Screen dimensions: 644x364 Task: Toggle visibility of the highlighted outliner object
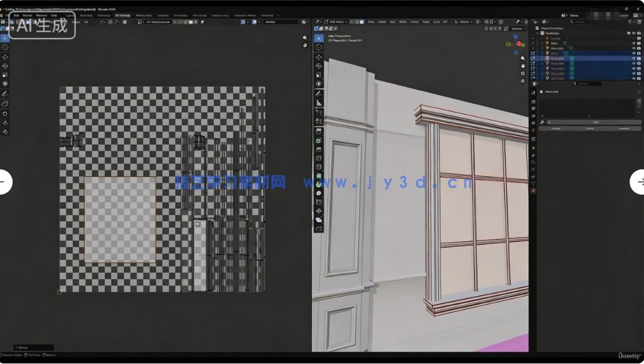634,58
